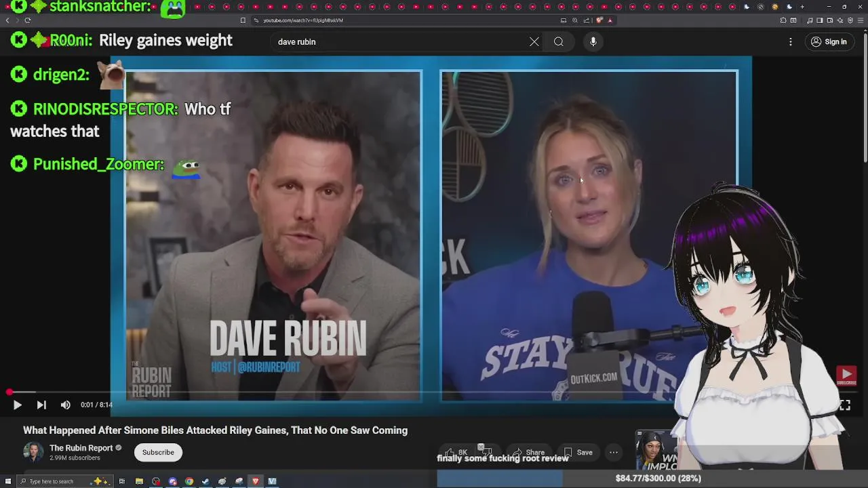Share page from address bar
The height and width of the screenshot is (488, 868).
tap(587, 20)
